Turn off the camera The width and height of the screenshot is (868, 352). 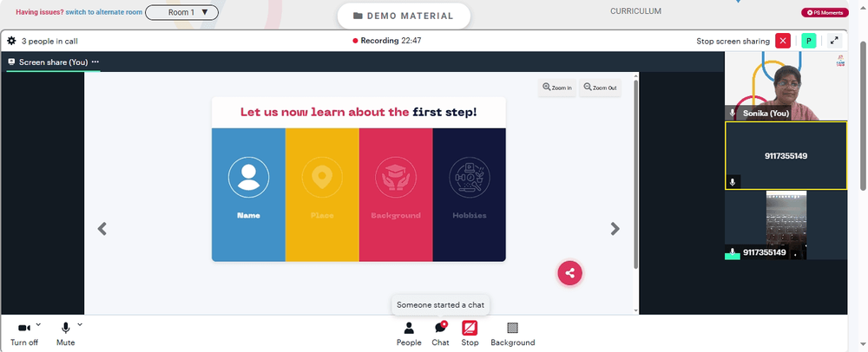(24, 335)
